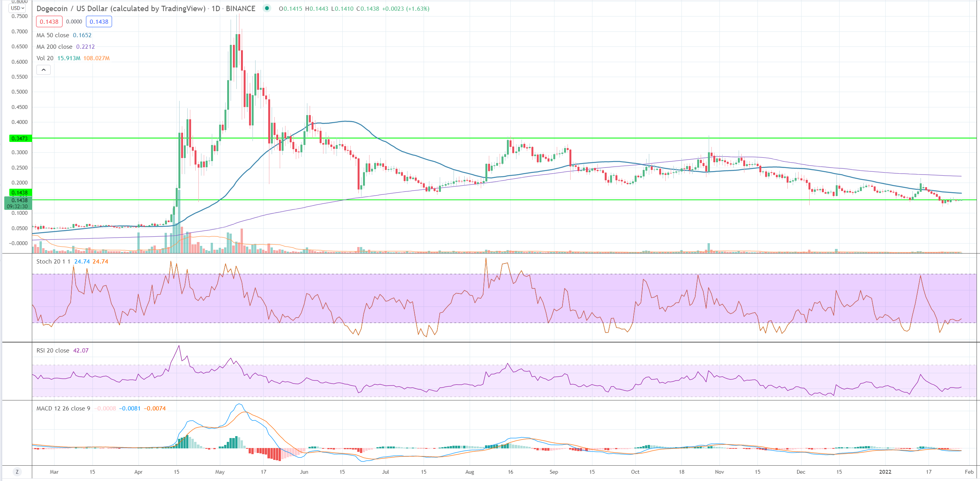Click the current price countdown label 09:32:30
This screenshot has height=481, width=980.
click(x=17, y=206)
